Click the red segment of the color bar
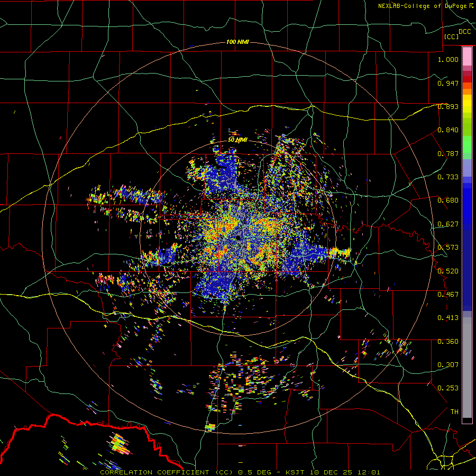 click(x=467, y=79)
